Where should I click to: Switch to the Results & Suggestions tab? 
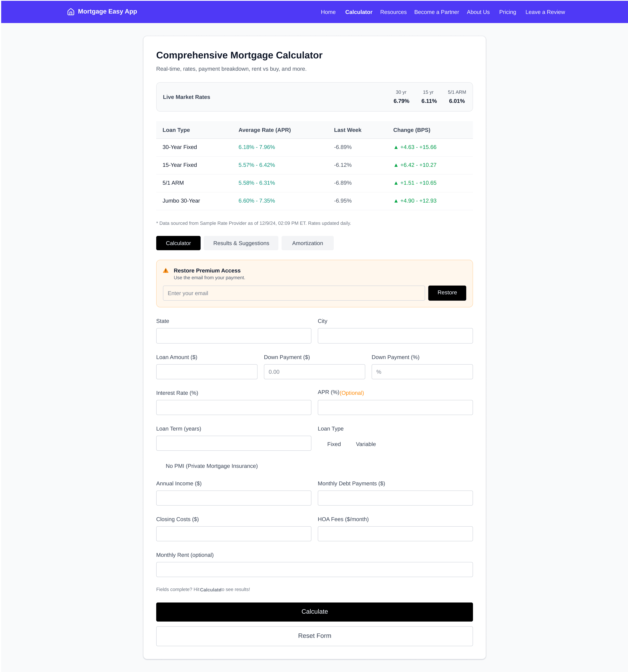(x=241, y=243)
